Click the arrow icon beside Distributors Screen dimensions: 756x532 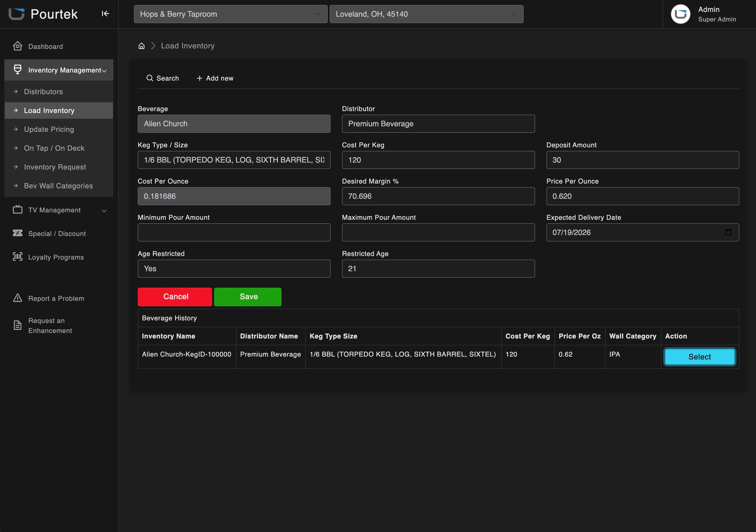click(x=15, y=92)
